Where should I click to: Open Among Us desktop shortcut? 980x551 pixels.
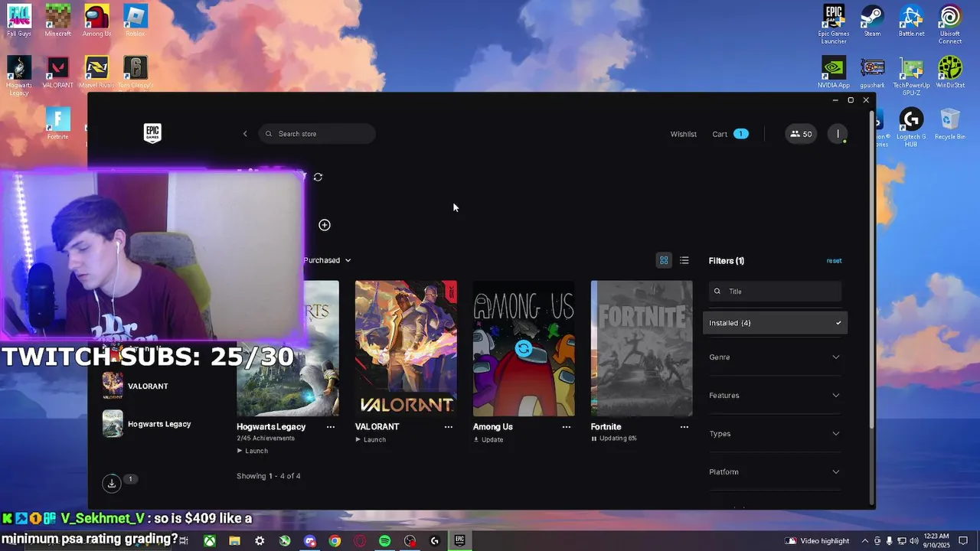point(96,21)
